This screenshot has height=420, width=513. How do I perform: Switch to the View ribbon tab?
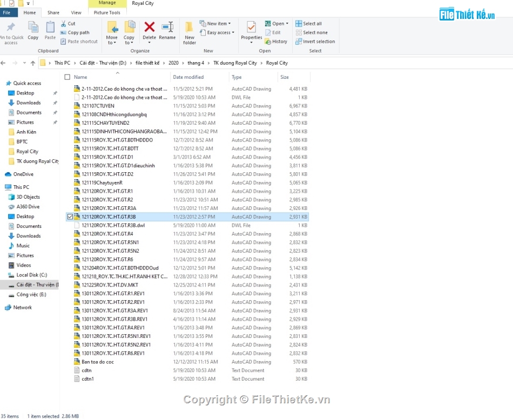pyautogui.click(x=76, y=13)
